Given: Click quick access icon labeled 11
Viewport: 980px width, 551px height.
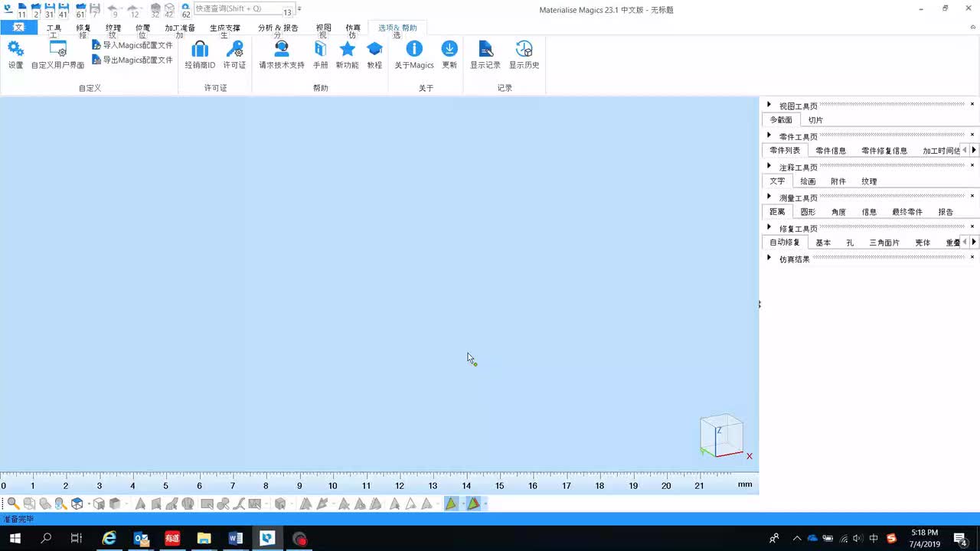Looking at the screenshot, I should 21,10.
